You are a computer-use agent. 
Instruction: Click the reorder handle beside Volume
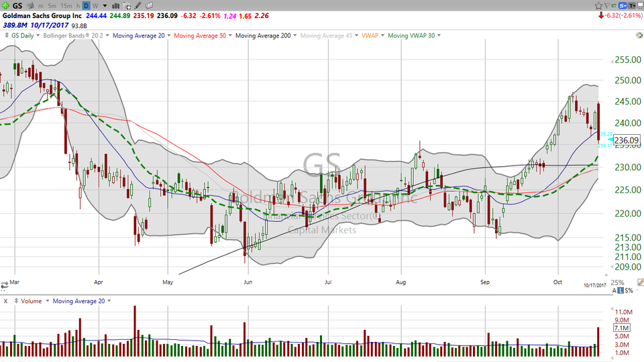pos(16,301)
